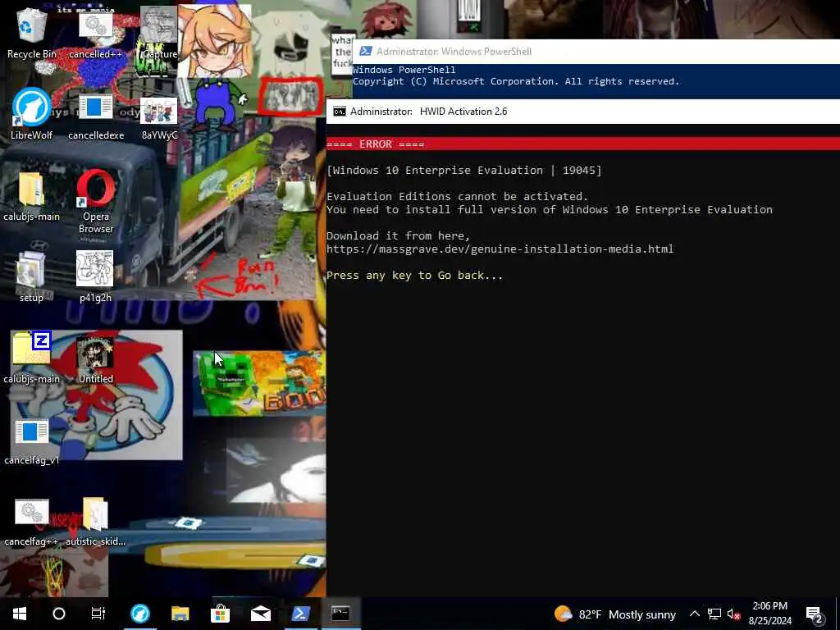Open File Explorer from the taskbar
The height and width of the screenshot is (630, 840).
[x=180, y=614]
